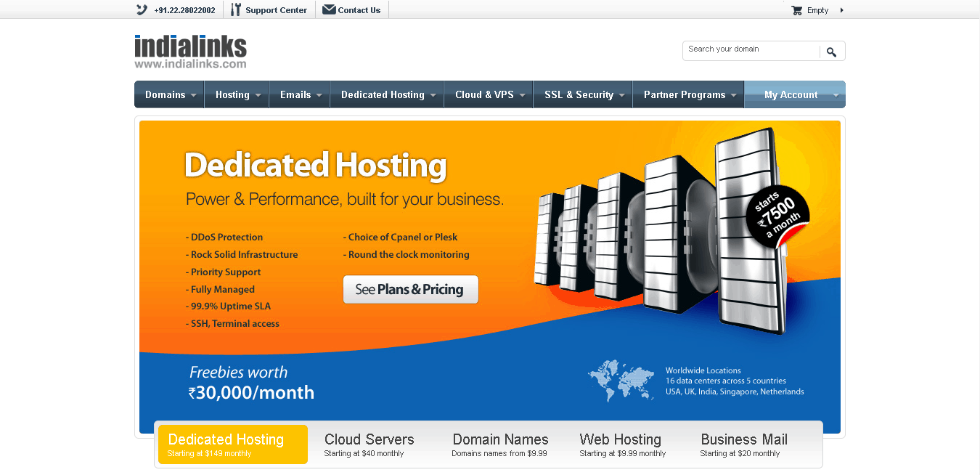Screen dimensions: 980x475
Task: Click the dropdown arrow beside Partner Programs
Action: point(734,95)
